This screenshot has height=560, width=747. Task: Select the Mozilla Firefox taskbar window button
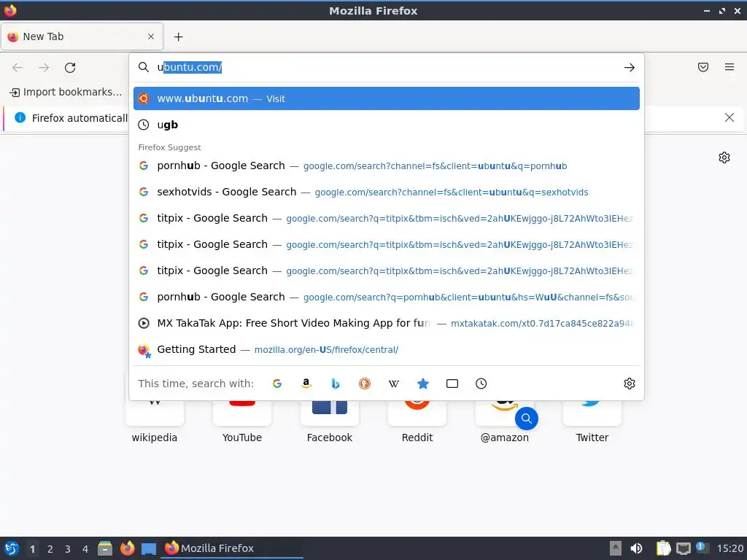pyautogui.click(x=233, y=548)
